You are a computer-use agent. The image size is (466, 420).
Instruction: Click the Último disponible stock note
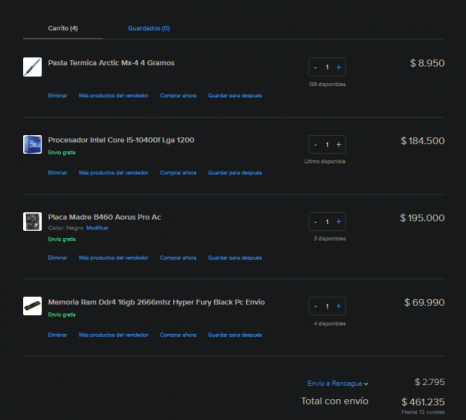pyautogui.click(x=325, y=161)
